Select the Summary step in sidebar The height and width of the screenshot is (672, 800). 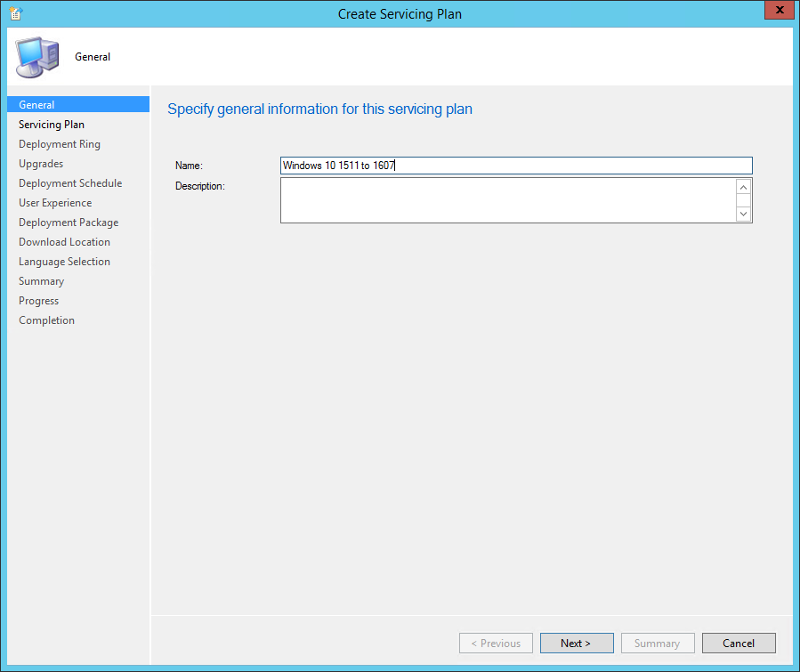pyautogui.click(x=41, y=281)
